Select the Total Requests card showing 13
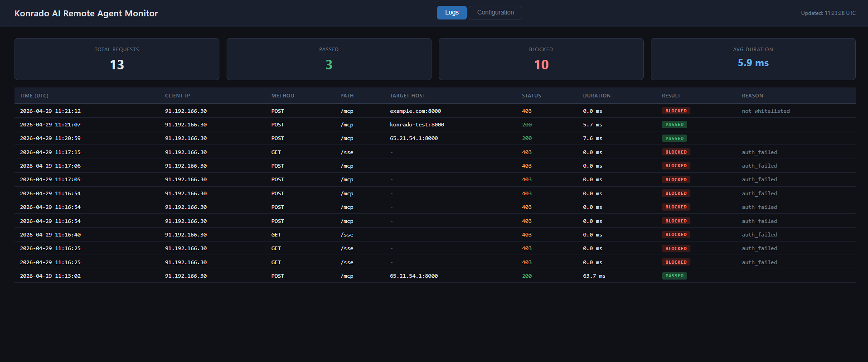The width and height of the screenshot is (868, 362). pos(117,59)
